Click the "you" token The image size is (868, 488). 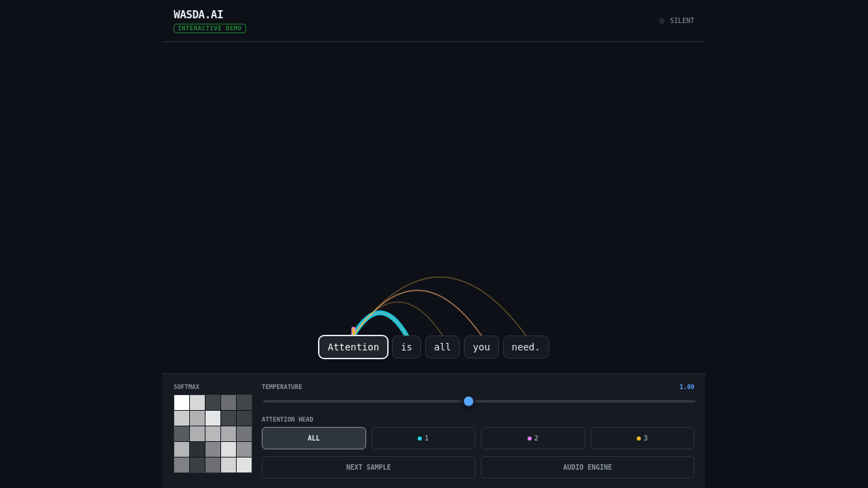click(x=481, y=347)
